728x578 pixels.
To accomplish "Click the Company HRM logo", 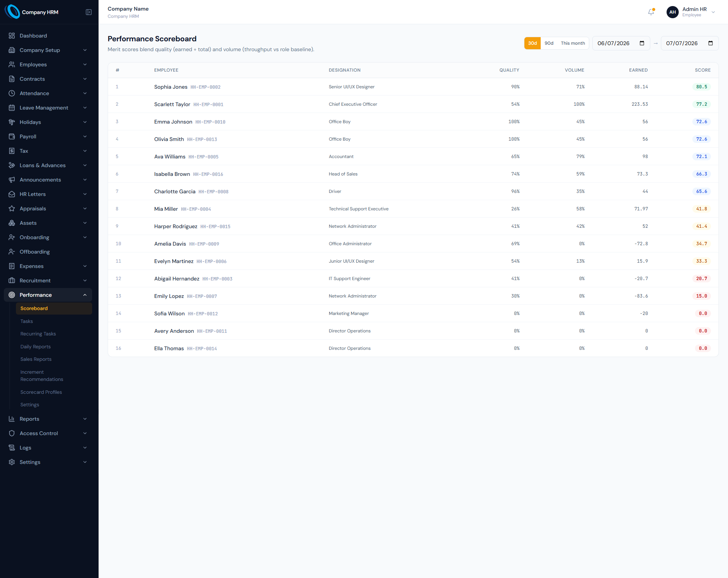I will (13, 12).
